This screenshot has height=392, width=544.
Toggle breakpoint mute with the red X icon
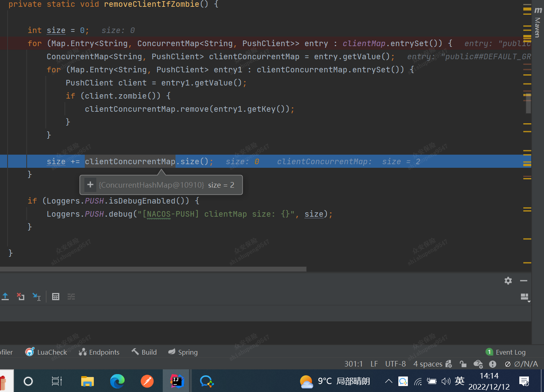(20, 297)
